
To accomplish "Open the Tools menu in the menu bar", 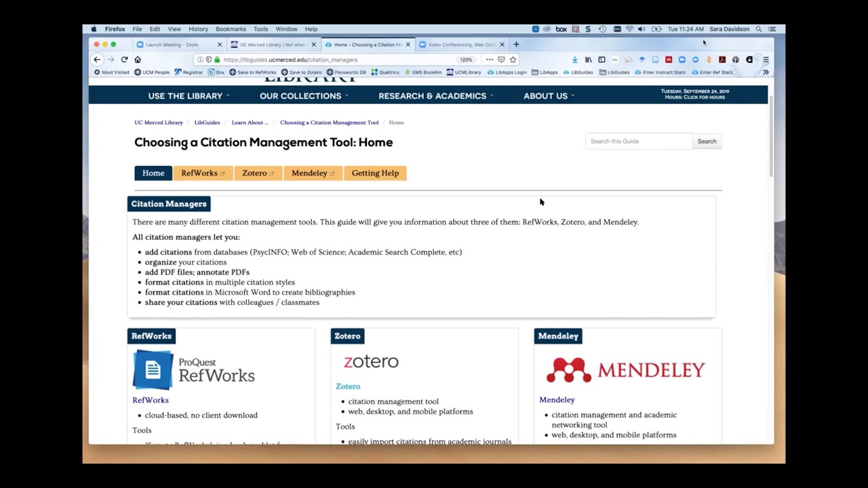I will click(260, 29).
